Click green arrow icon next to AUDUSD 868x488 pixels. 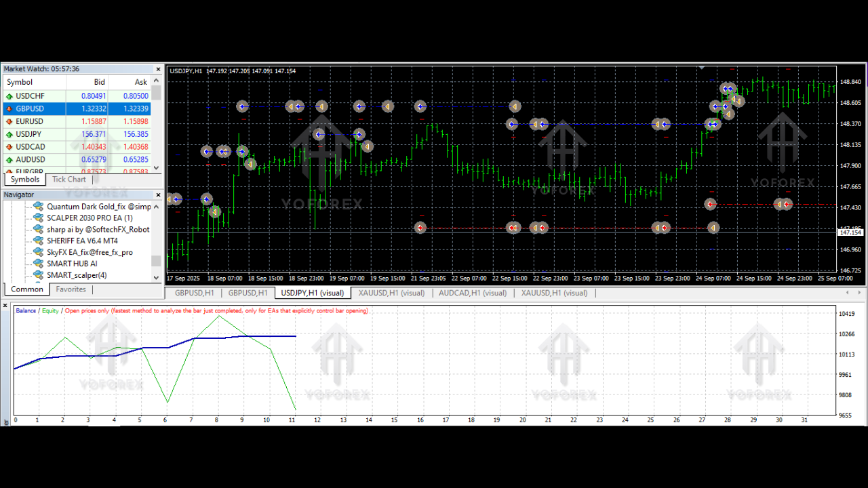click(8, 159)
